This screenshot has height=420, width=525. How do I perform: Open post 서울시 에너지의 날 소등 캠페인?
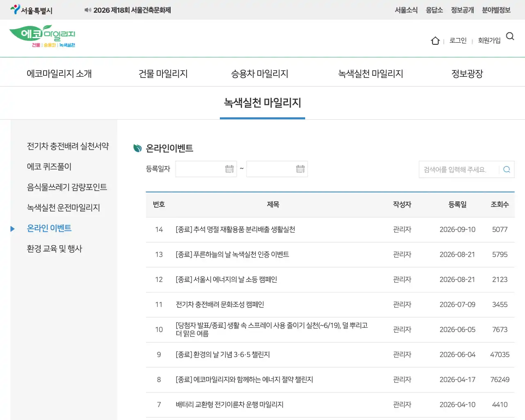tap(226, 279)
